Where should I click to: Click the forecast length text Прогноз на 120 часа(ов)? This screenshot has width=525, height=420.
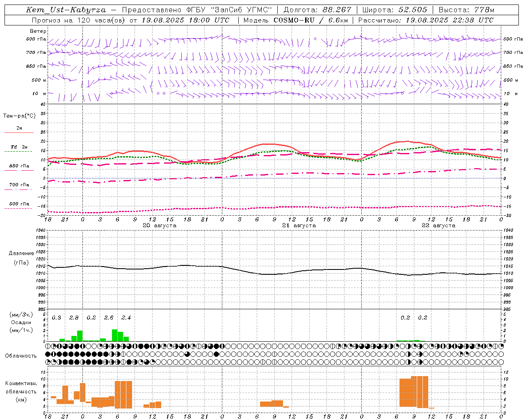[79, 20]
